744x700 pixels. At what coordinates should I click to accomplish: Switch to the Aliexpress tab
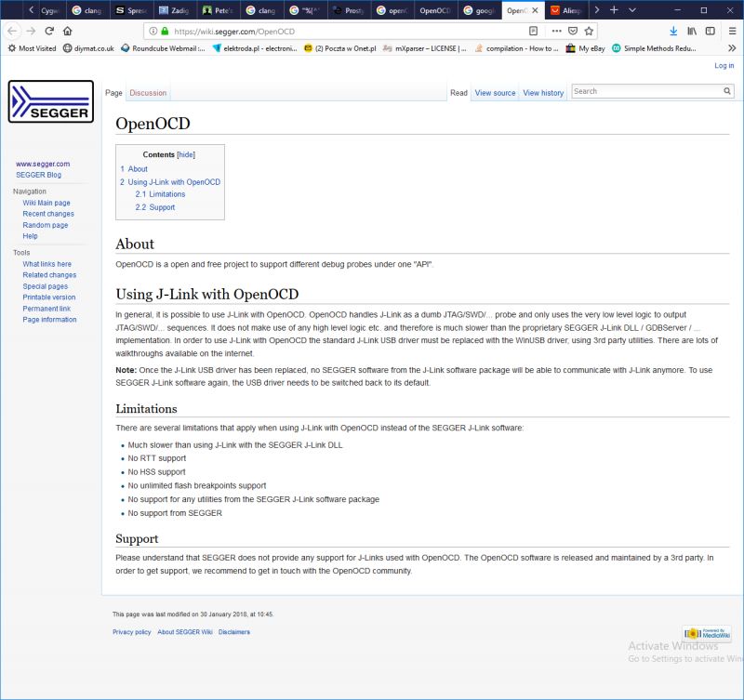point(566,10)
